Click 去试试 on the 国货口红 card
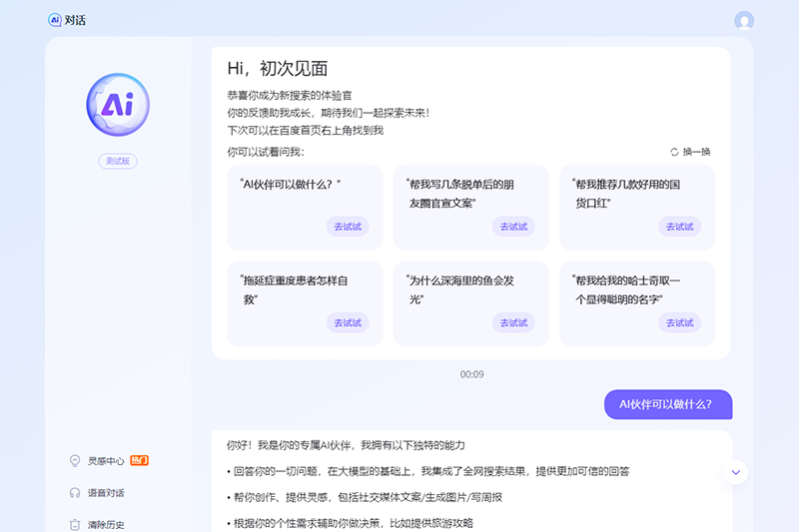This screenshot has width=799, height=532. (x=680, y=227)
